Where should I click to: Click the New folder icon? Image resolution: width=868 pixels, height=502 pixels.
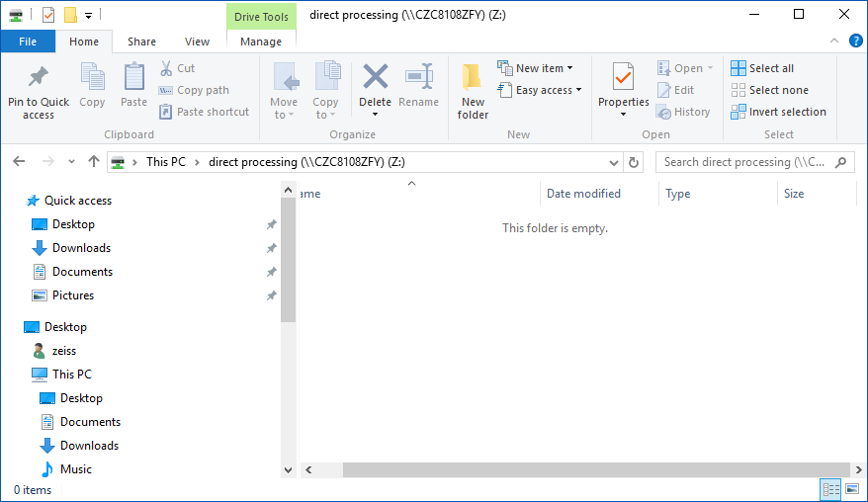tap(473, 77)
